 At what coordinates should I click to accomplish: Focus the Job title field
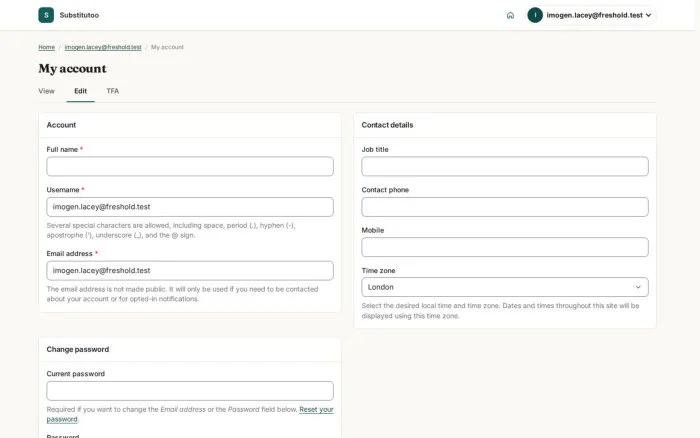(505, 166)
